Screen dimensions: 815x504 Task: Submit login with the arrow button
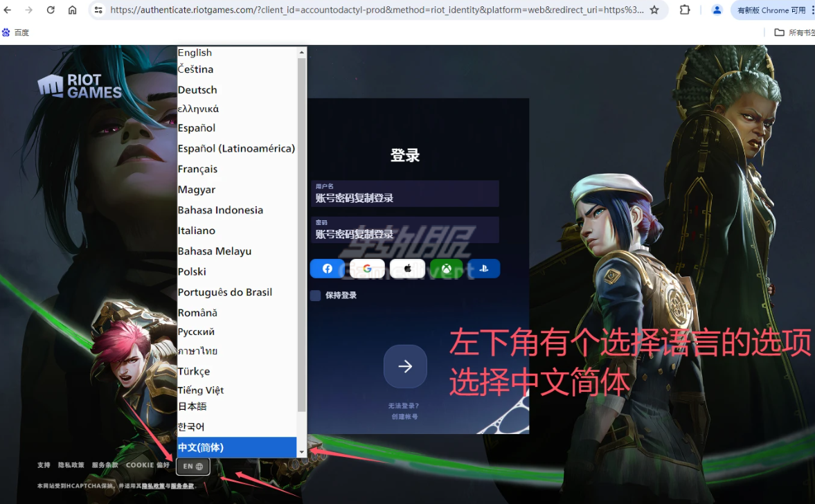coord(405,366)
